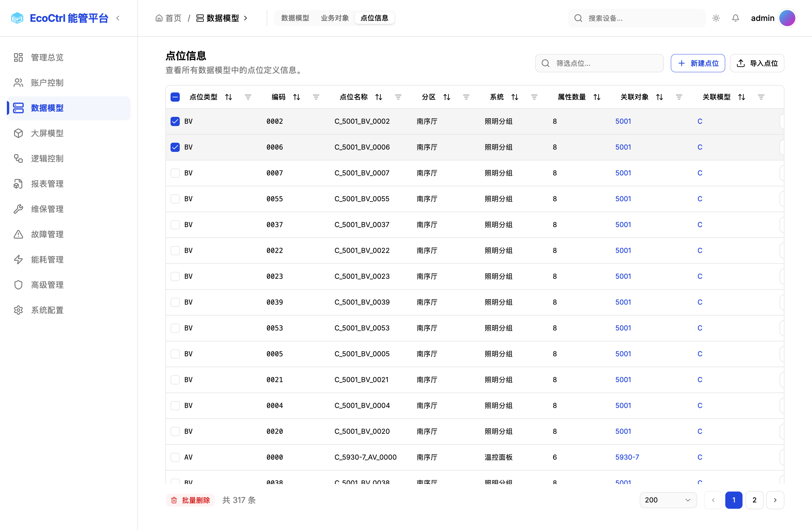Screen dimensions: 812x530
Task: Sort by 编码 column
Action: coord(297,97)
